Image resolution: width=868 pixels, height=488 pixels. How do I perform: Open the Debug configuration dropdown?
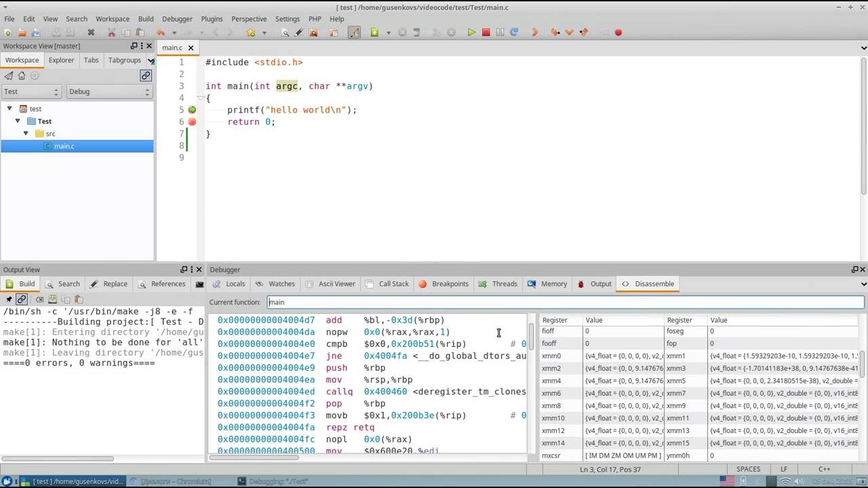click(x=109, y=91)
